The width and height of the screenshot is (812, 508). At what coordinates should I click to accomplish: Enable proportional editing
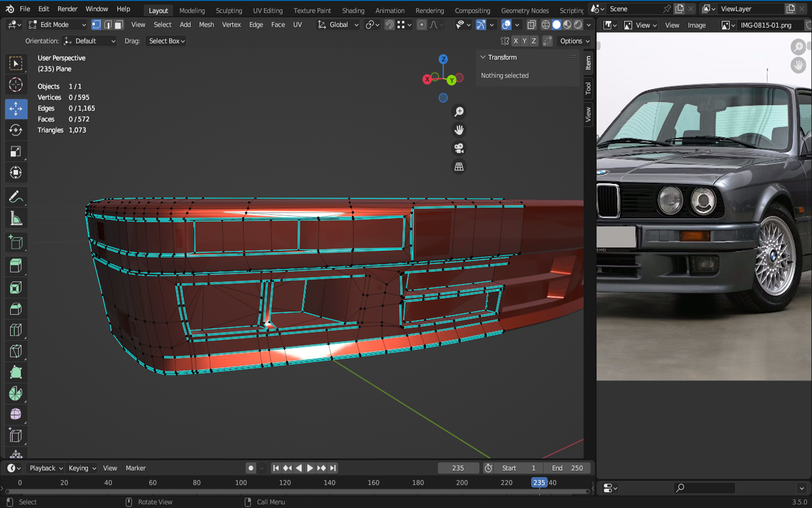[x=422, y=25]
